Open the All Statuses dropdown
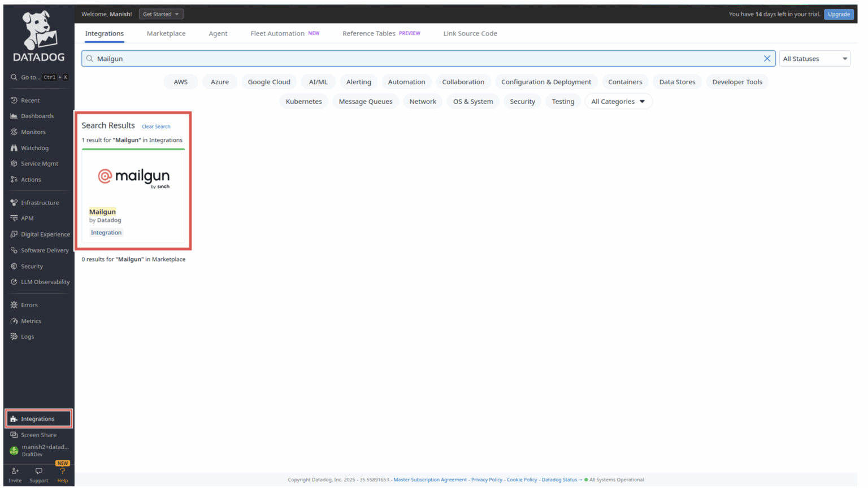This screenshot has height=488, width=868. point(814,58)
